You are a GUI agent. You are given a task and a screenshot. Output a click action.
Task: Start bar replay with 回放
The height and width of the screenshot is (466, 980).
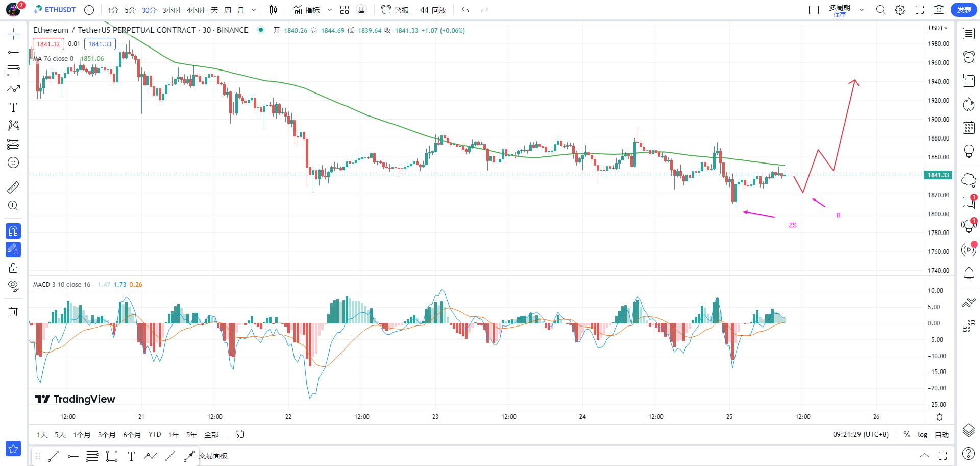[x=433, y=10]
